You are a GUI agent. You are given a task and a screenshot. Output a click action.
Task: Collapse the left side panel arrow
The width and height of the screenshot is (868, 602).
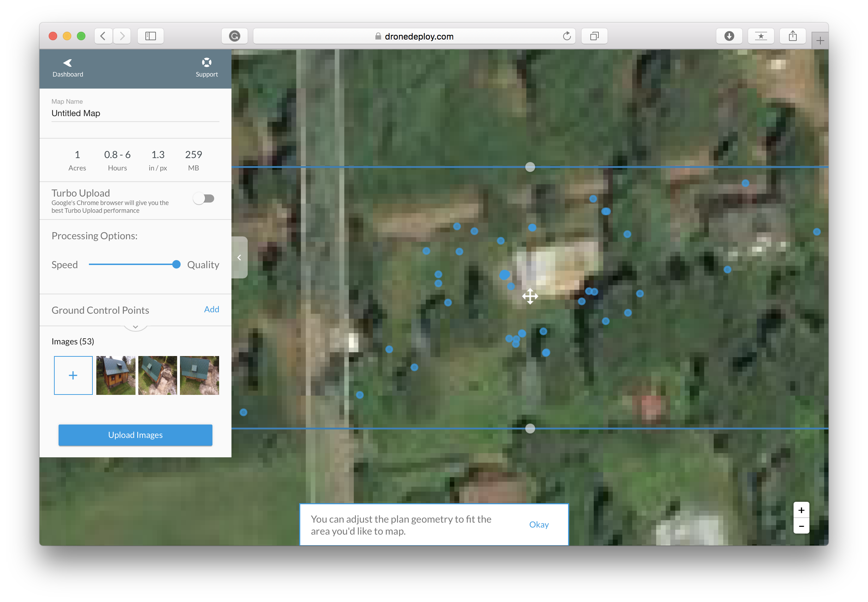point(239,257)
